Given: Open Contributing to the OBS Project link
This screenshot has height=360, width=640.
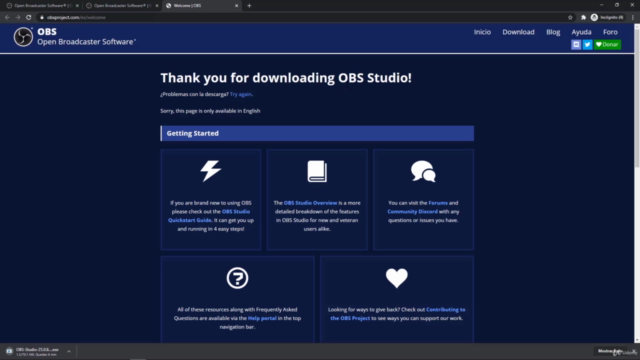Looking at the screenshot, I should pyautogui.click(x=398, y=314).
